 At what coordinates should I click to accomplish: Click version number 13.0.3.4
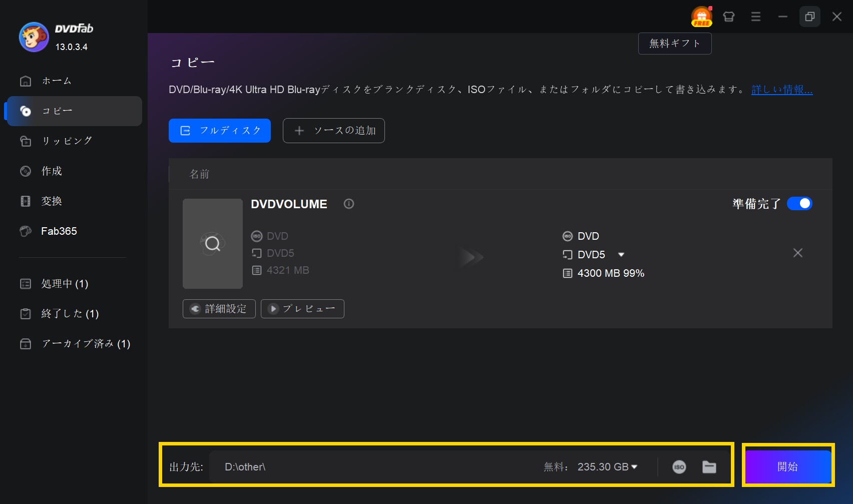coord(71,47)
